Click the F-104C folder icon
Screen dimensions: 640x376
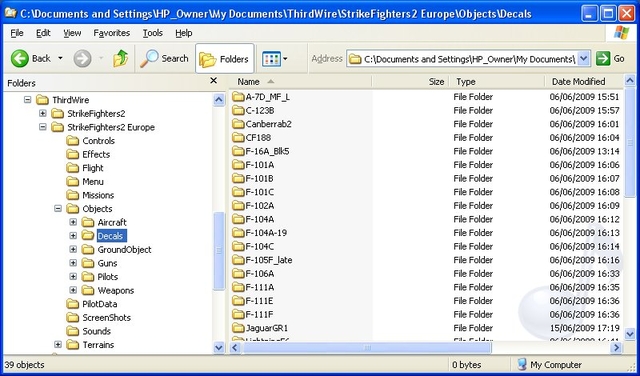pos(238,247)
